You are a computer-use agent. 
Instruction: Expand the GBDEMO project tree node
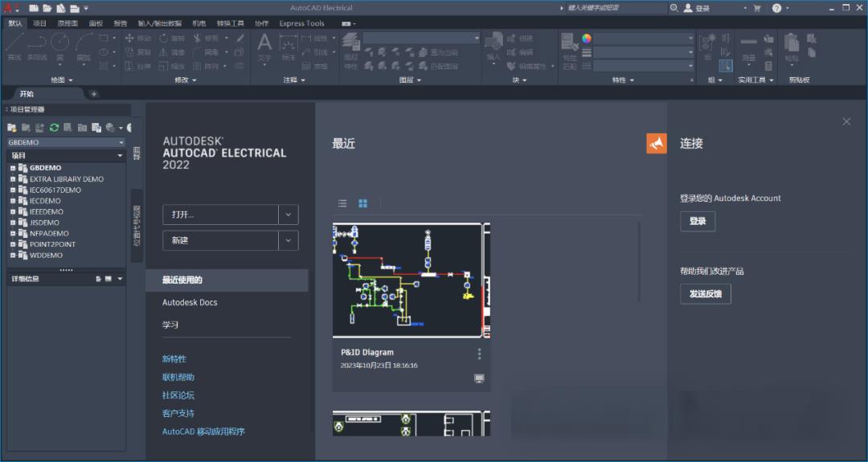pyautogui.click(x=13, y=168)
